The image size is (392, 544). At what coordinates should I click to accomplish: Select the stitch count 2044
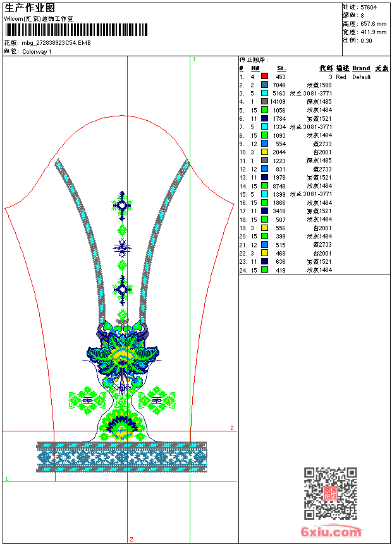(x=279, y=152)
